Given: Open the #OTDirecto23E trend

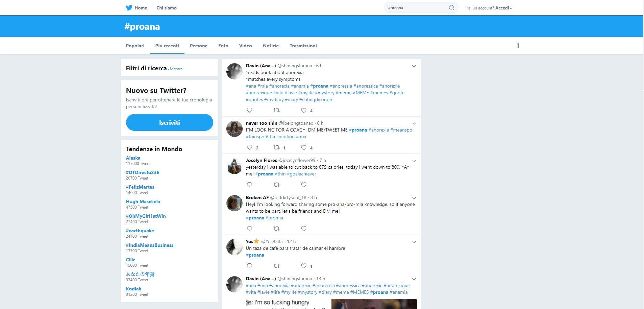Looking at the screenshot, I should 143,172.
